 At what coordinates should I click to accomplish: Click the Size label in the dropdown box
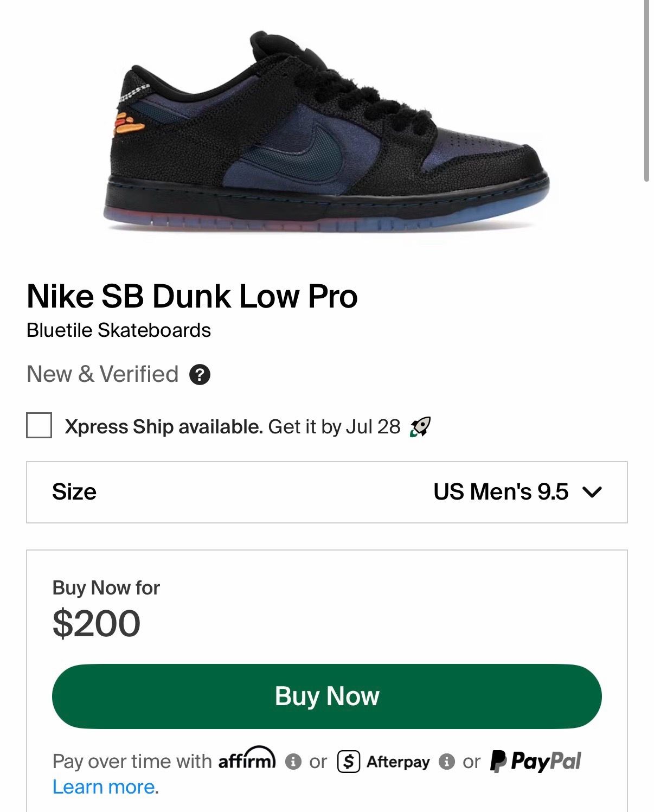coord(74,492)
